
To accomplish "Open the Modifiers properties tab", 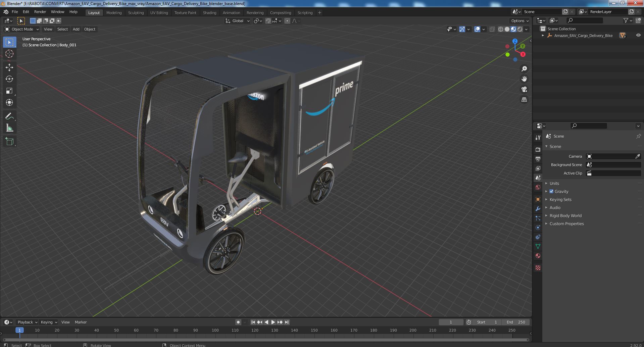I will tap(538, 209).
